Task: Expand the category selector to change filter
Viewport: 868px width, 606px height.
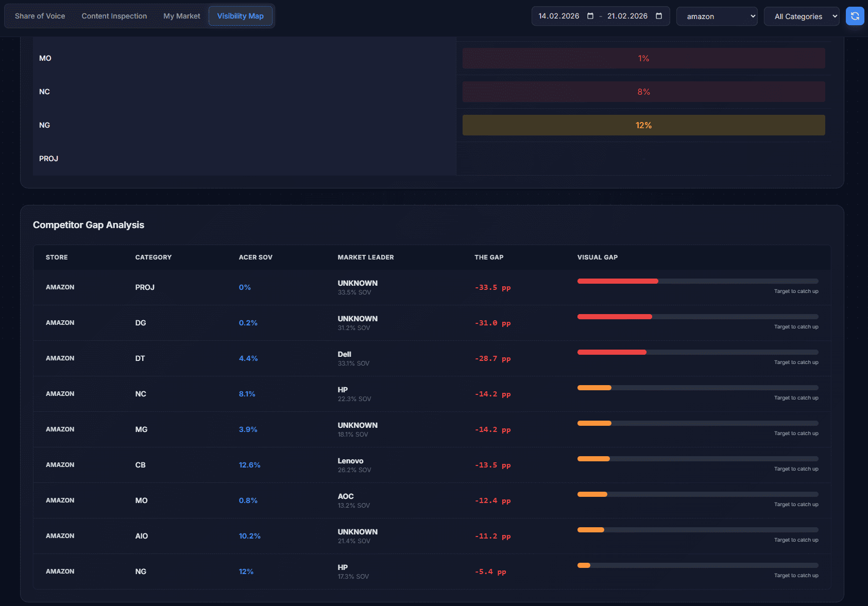Action: pyautogui.click(x=801, y=16)
